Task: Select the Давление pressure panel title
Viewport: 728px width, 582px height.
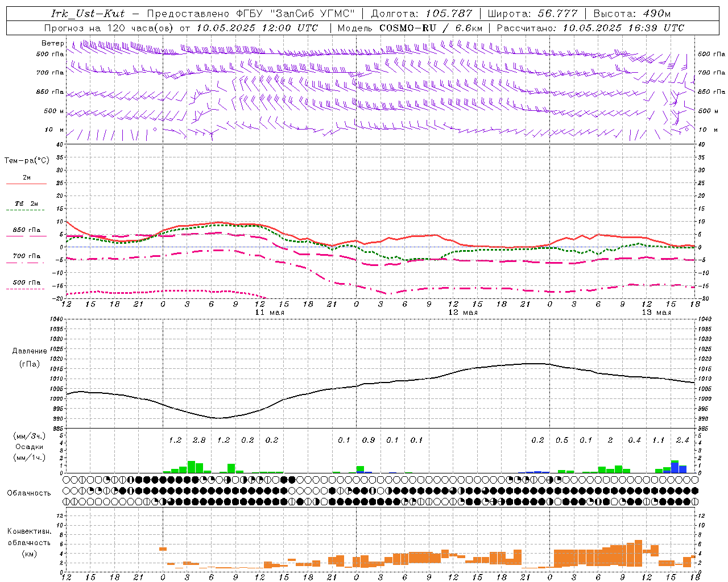Action: coord(30,351)
